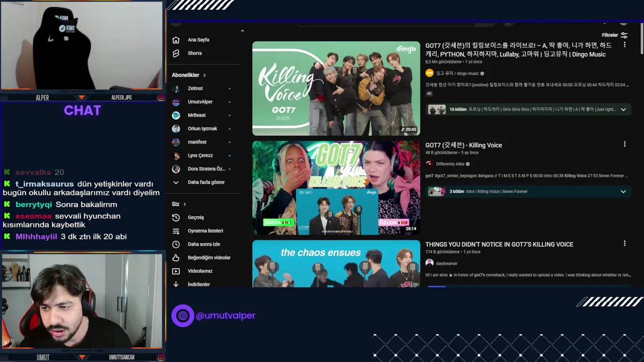Screen dimensions: 644x362
Task: Open the @umutvalper handle
Action: 225,316
